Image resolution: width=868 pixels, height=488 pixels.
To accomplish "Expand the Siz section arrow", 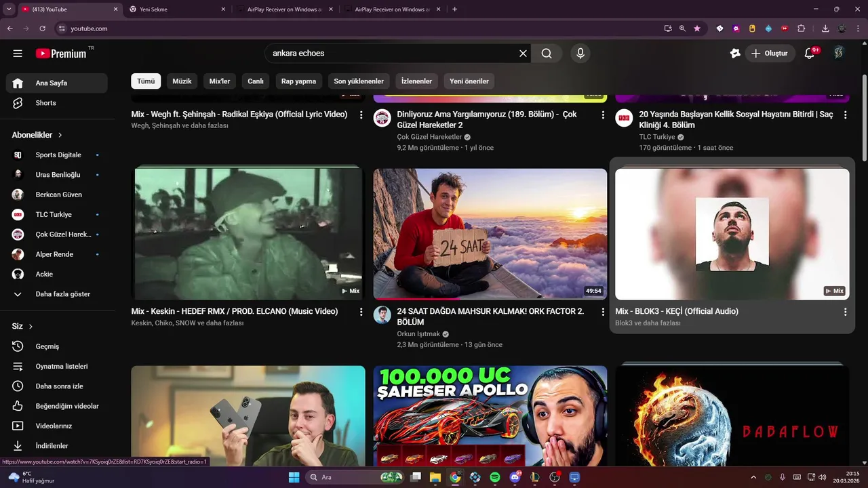I will click(31, 326).
